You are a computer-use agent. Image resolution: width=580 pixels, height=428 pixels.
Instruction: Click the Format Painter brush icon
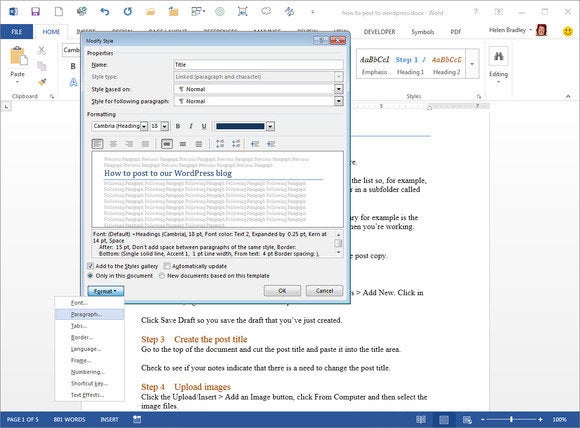(x=42, y=82)
